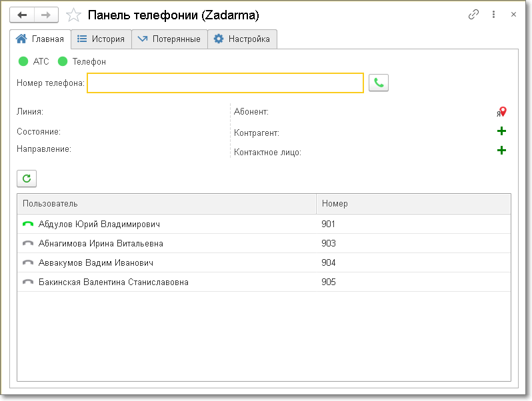The width and height of the screenshot is (532, 401).
Task: Add a Контактное лицо with green plus
Action: [502, 151]
